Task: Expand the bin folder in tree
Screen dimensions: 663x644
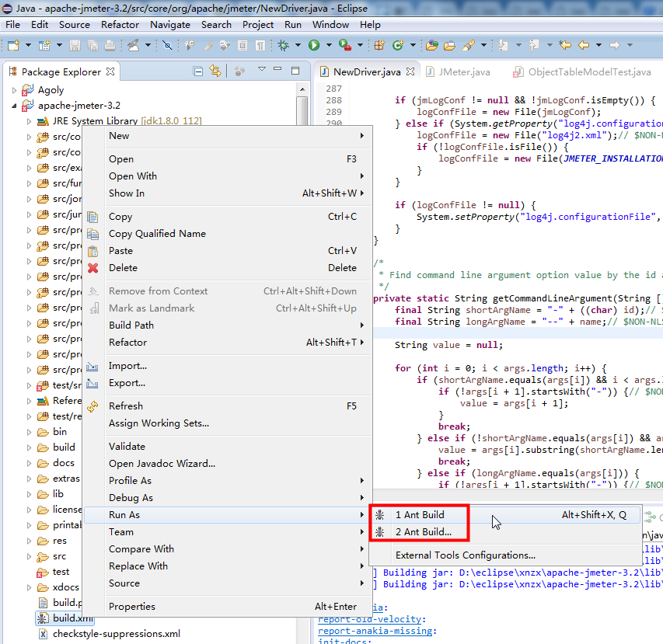Action: point(29,432)
